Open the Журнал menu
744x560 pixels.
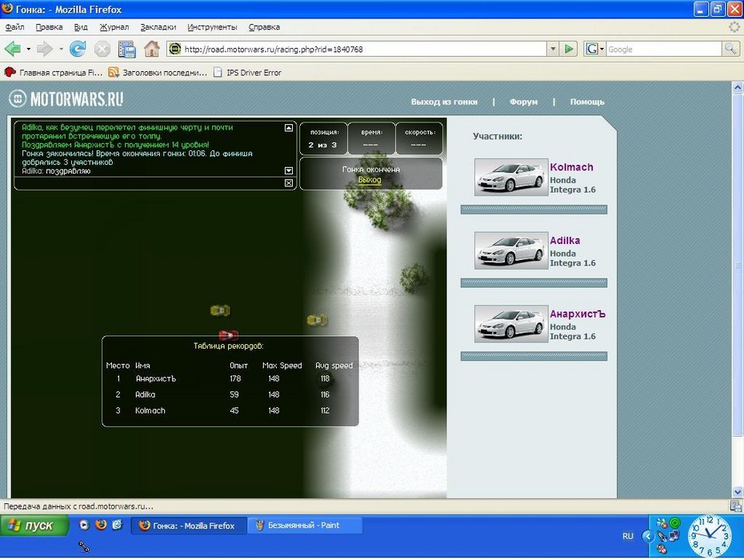[x=114, y=27]
